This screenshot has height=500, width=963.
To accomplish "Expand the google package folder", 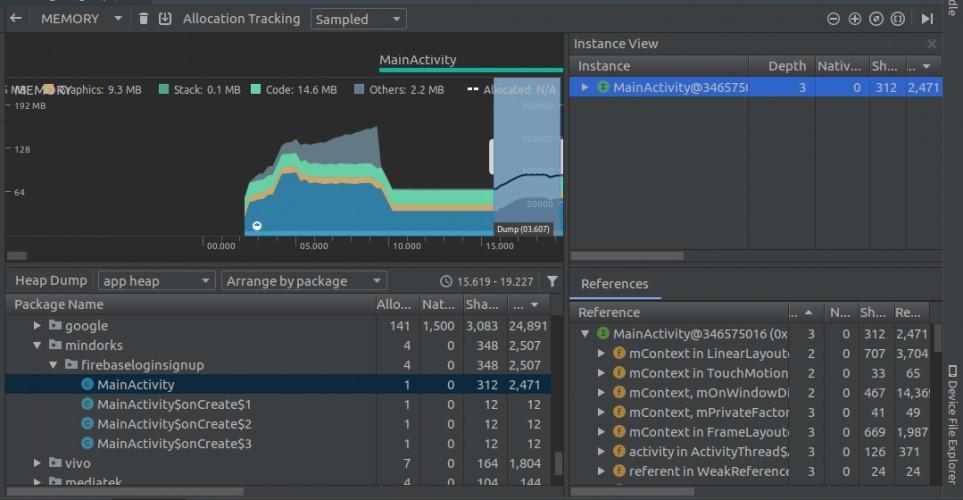I will (x=38, y=326).
